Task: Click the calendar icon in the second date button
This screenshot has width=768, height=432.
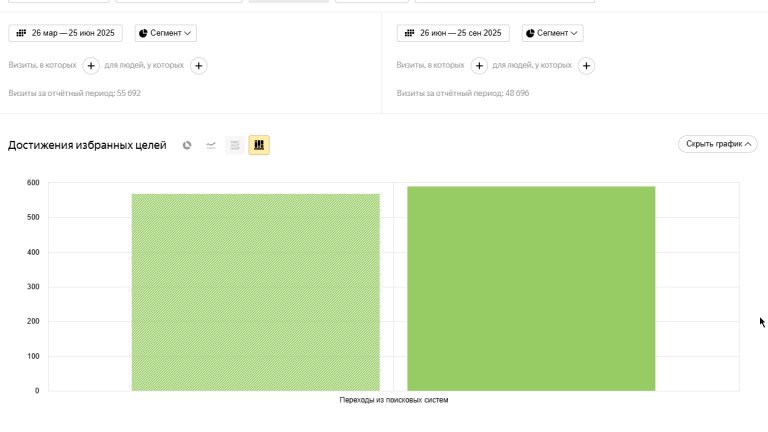Action: point(409,33)
